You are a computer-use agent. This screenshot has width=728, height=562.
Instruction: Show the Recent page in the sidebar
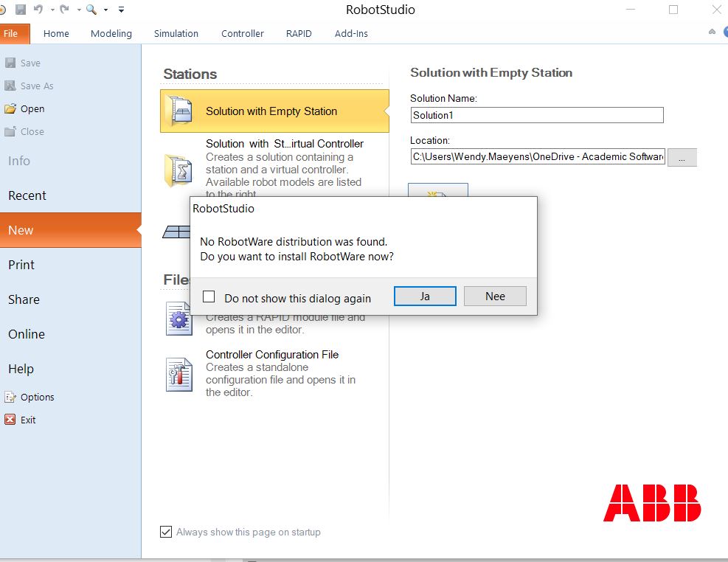[27, 195]
